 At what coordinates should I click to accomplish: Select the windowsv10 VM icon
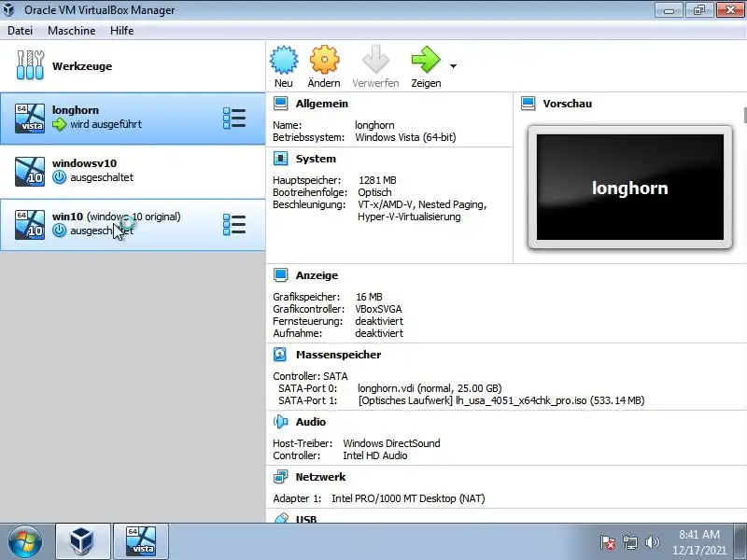30,172
